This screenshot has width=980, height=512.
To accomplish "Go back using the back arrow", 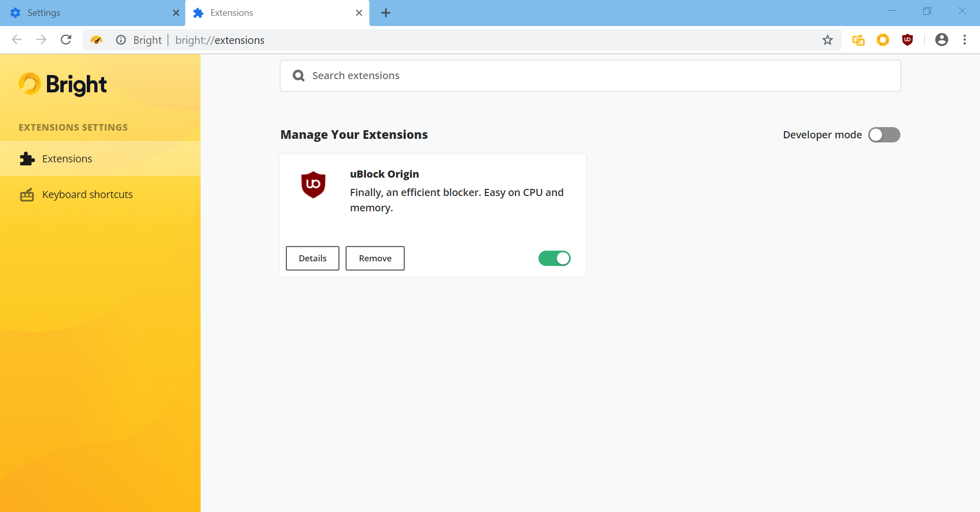I will pos(17,40).
